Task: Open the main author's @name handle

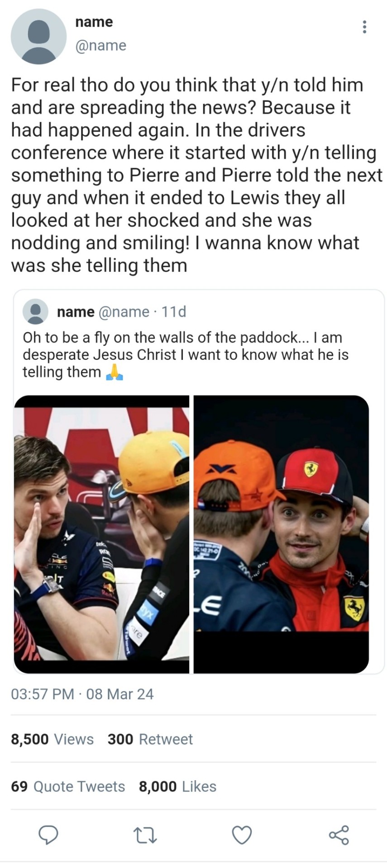Action: coord(101,45)
